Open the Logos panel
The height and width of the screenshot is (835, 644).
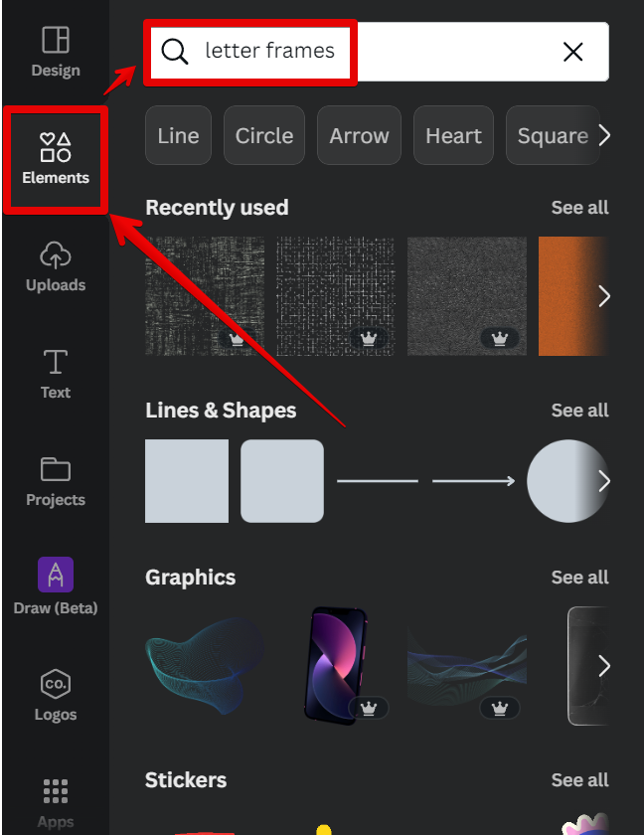pos(56,695)
